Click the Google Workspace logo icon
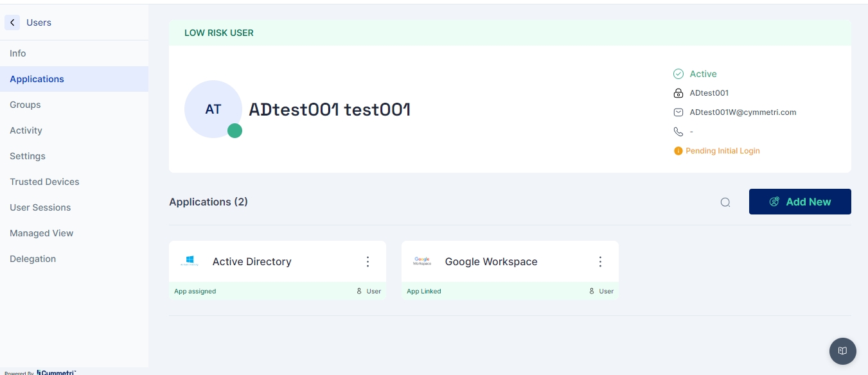868x375 pixels. pyautogui.click(x=422, y=261)
